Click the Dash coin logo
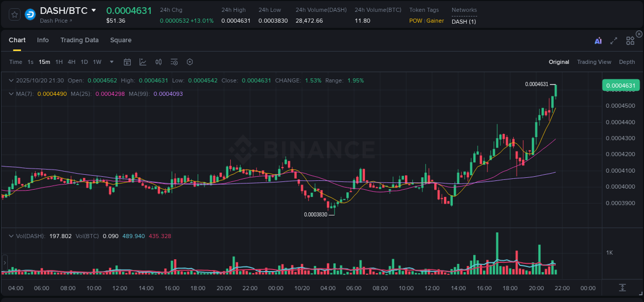This screenshot has width=644, height=302. click(30, 14)
